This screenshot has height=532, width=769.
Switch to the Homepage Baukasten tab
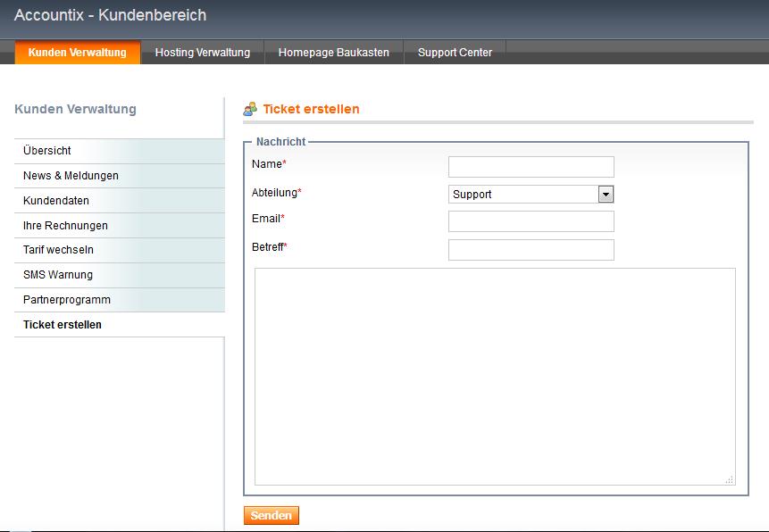(x=333, y=53)
